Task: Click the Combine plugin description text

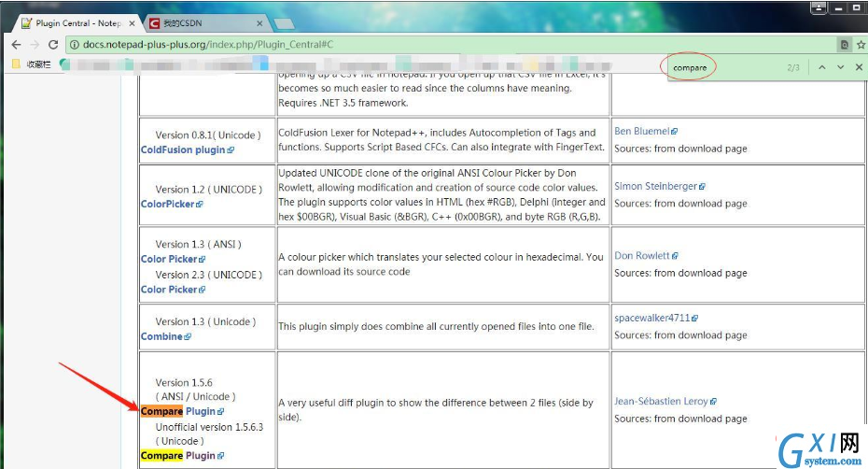Action: pyautogui.click(x=436, y=327)
